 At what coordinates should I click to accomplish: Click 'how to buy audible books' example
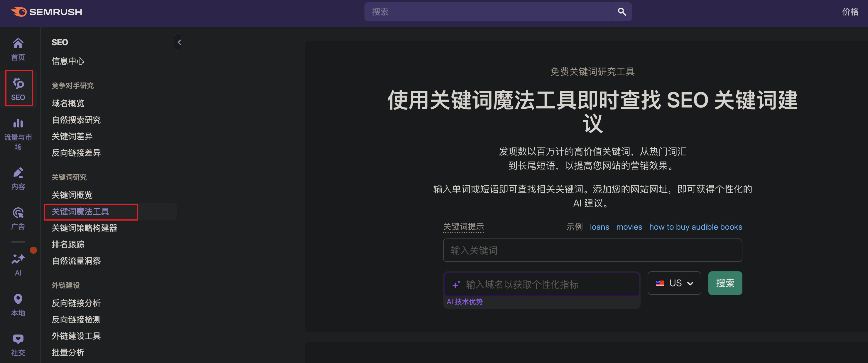pos(695,227)
